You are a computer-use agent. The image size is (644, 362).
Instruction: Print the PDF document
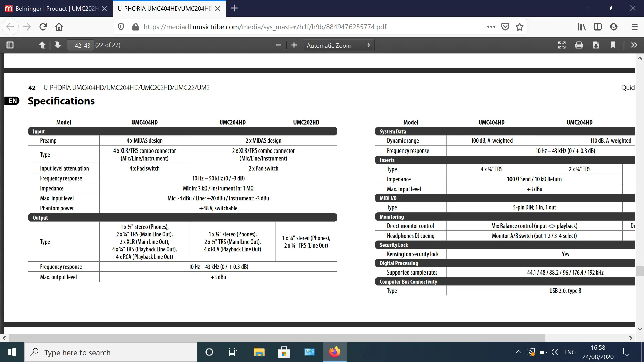pyautogui.click(x=579, y=45)
